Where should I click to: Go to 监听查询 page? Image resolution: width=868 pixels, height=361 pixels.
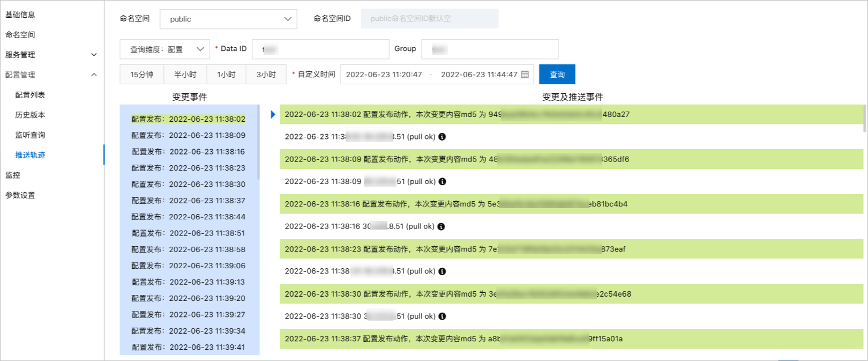(30, 135)
